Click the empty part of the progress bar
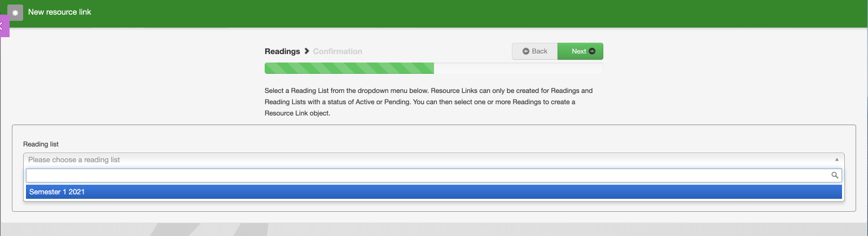Image resolution: width=868 pixels, height=236 pixels. click(x=518, y=69)
